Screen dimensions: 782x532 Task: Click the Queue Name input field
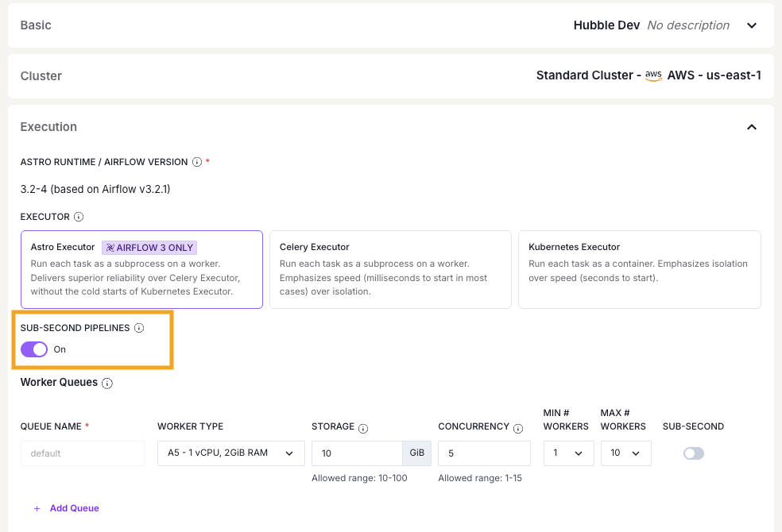tap(83, 453)
